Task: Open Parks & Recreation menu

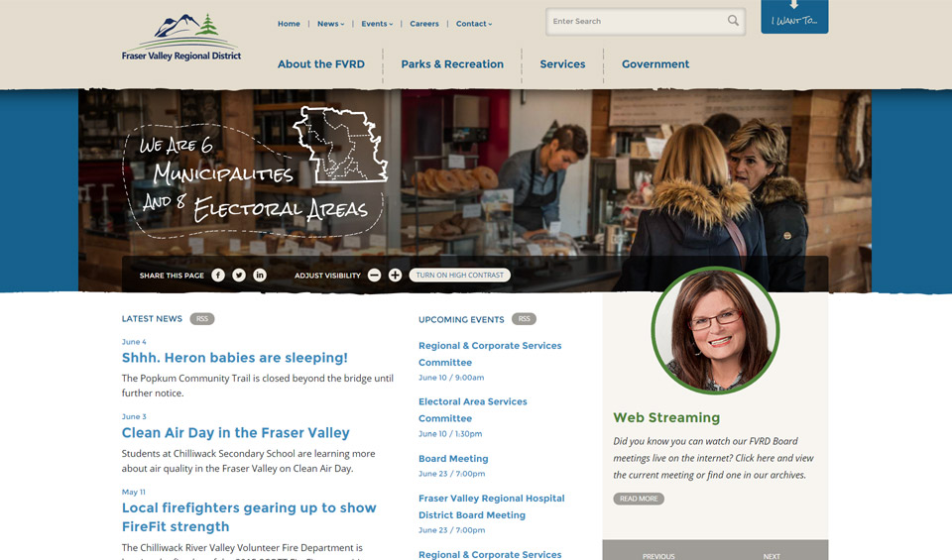Action: (452, 64)
